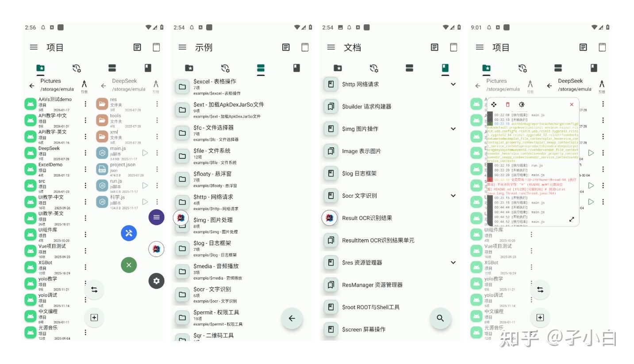The height and width of the screenshot is (364, 634).
Task: Tap the search floating button on 文档 screen
Action: [x=440, y=318]
